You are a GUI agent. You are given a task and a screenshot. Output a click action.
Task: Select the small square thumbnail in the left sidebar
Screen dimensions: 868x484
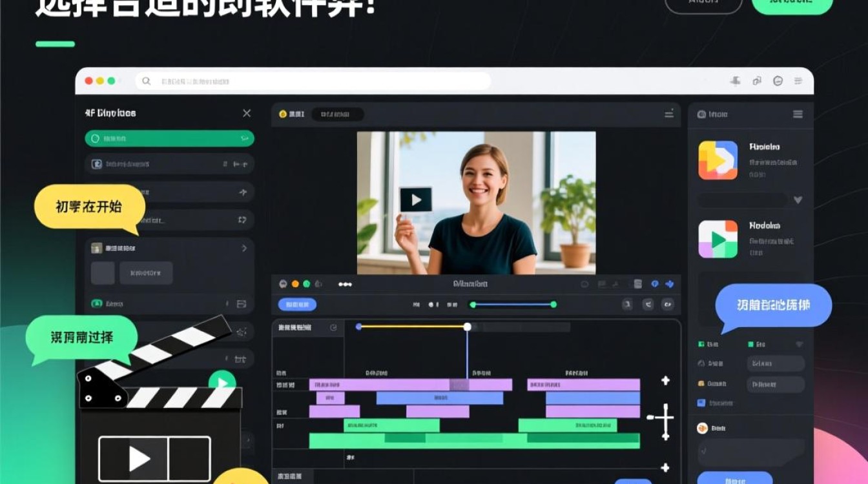click(103, 273)
